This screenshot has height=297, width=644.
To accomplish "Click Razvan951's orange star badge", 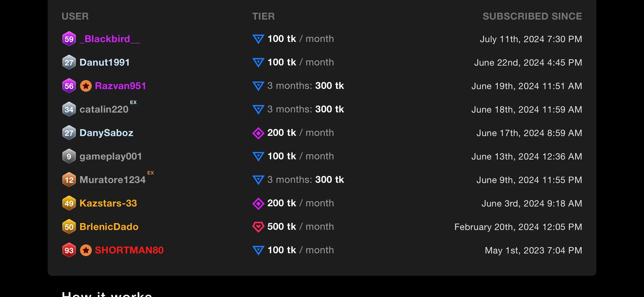I will point(86,86).
